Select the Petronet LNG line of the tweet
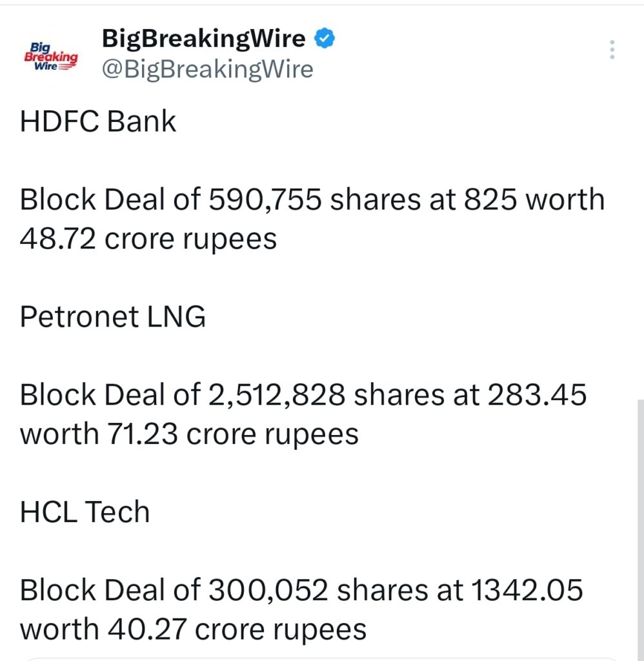644x661 pixels. click(113, 317)
